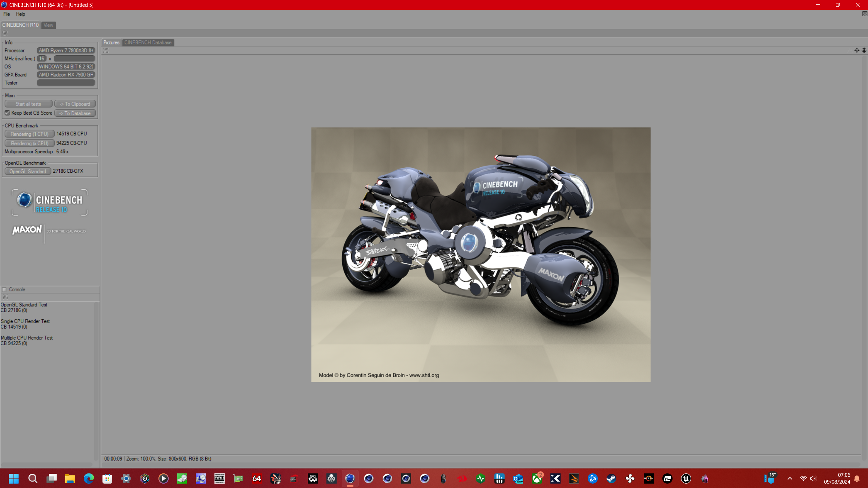Click the grip handle under CINEBENCH R10 tab
The image size is (868, 488).
(x=5, y=33)
